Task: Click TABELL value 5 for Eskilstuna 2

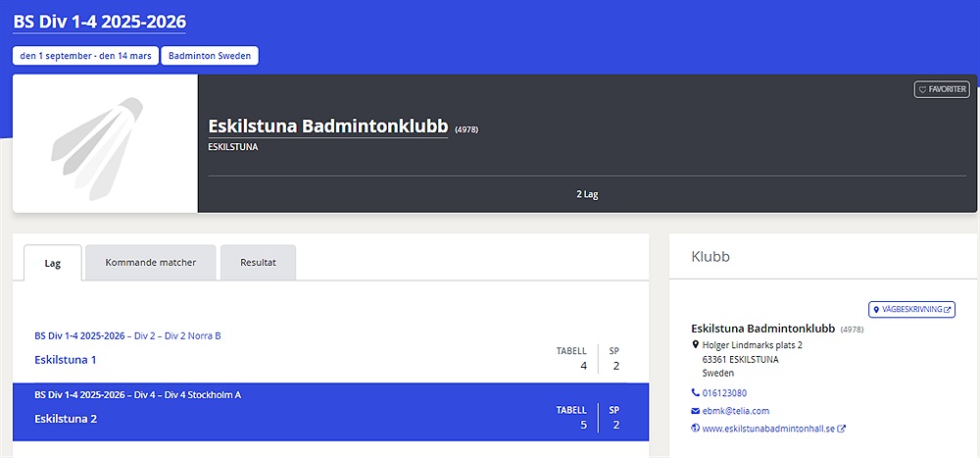Action: [584, 426]
